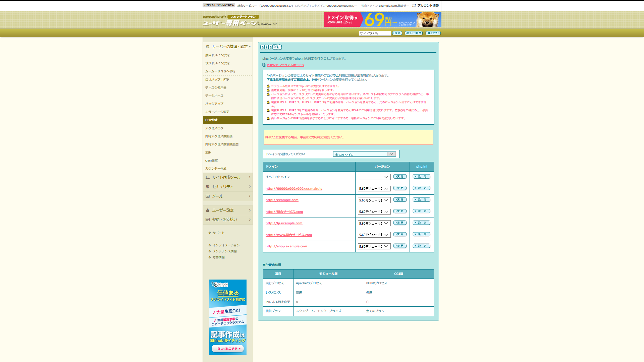Open the http://example.com link
This screenshot has width=644, height=362.
[x=282, y=200]
